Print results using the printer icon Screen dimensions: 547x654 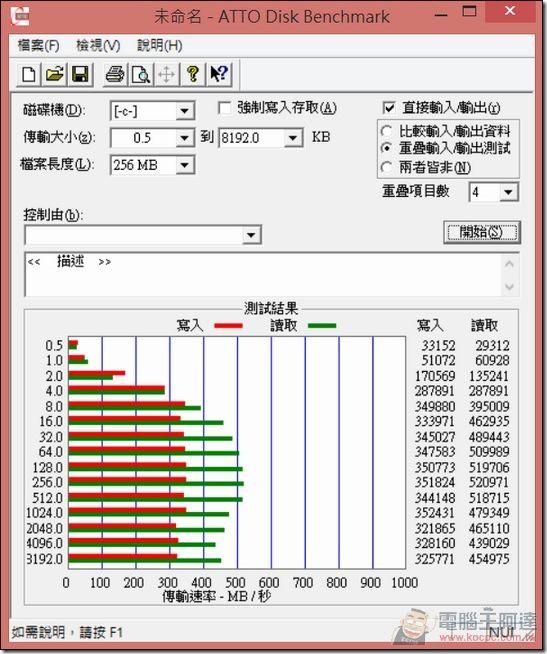coord(115,75)
